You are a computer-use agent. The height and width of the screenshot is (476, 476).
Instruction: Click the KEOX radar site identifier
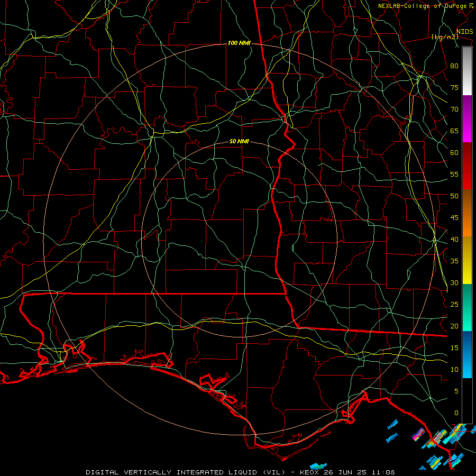point(310,472)
